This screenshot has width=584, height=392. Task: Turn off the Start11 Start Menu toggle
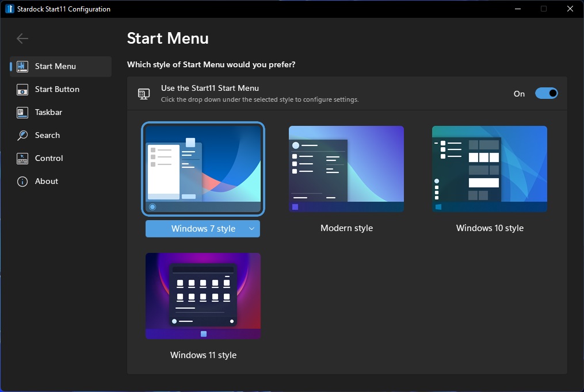point(547,93)
